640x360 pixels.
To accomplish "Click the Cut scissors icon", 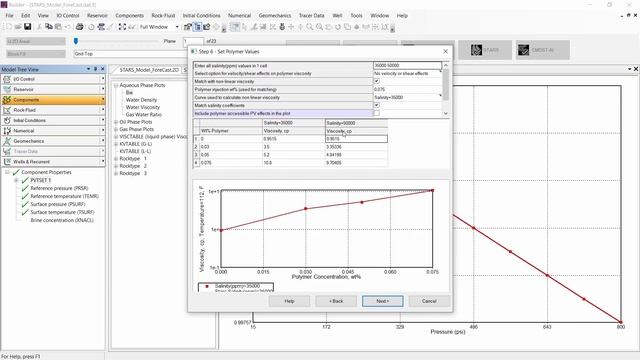I will (x=39, y=27).
